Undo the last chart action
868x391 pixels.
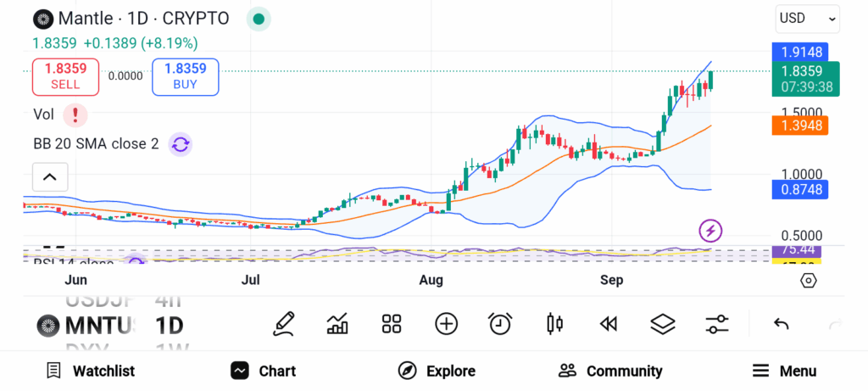pos(782,323)
